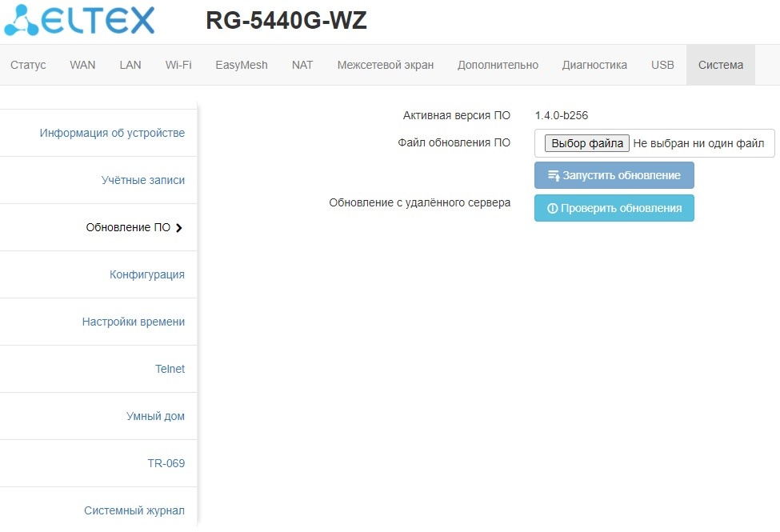Open Системный журнал

coord(134,510)
